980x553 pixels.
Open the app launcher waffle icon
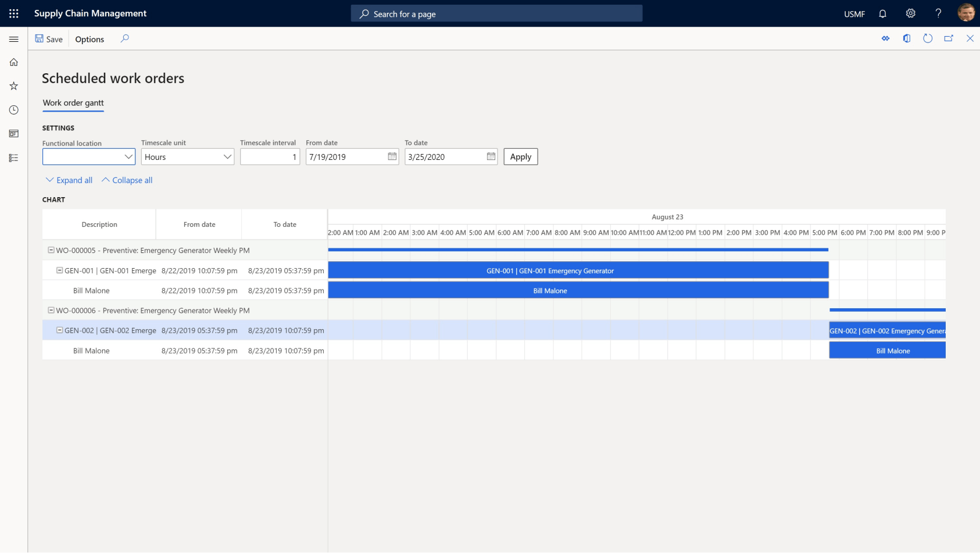tap(14, 13)
